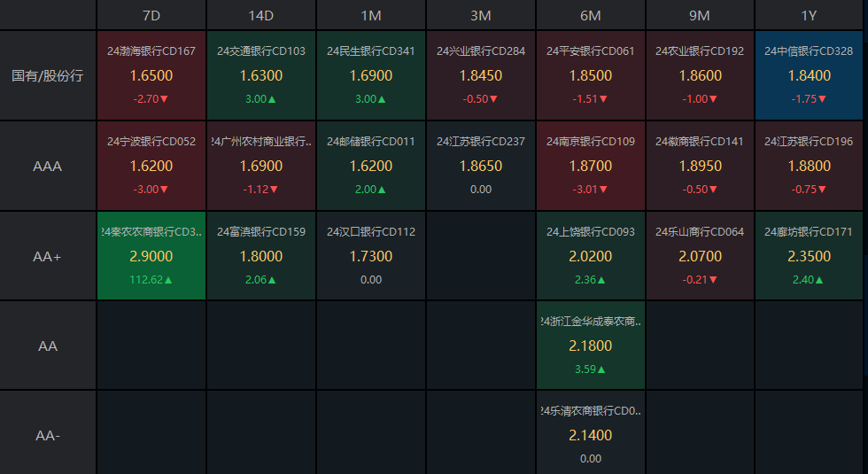Select the 7D tenor column header

151,15
